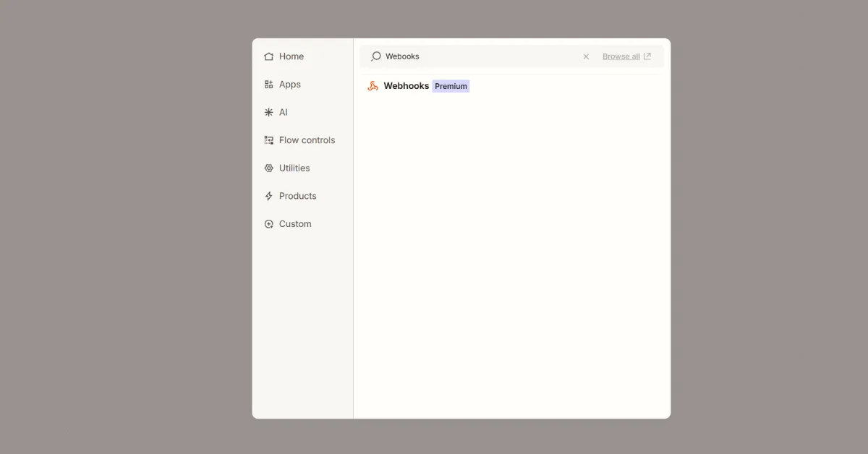The width and height of the screenshot is (868, 454).
Task: Click the AI sparkle icon
Action: click(x=268, y=112)
